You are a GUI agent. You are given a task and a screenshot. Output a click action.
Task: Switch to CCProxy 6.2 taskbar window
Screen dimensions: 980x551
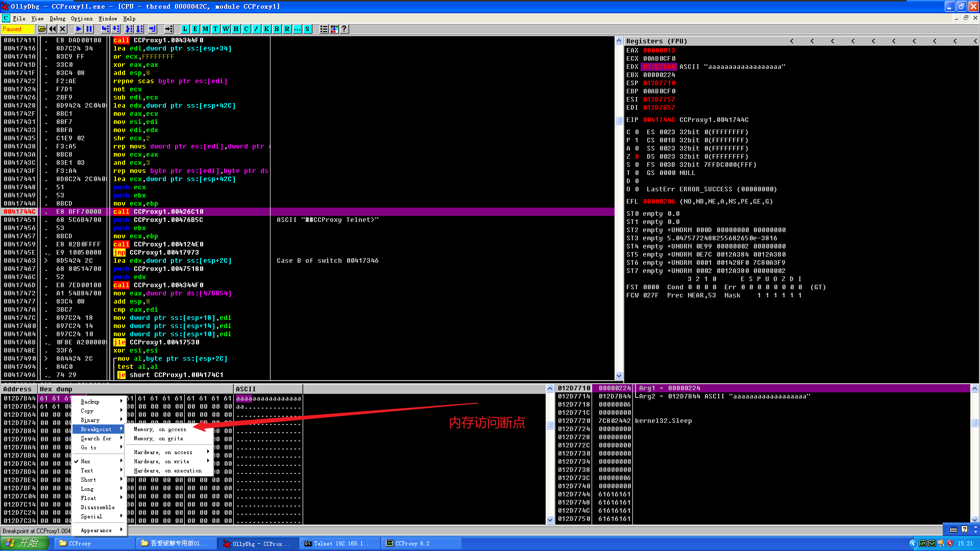click(422, 544)
